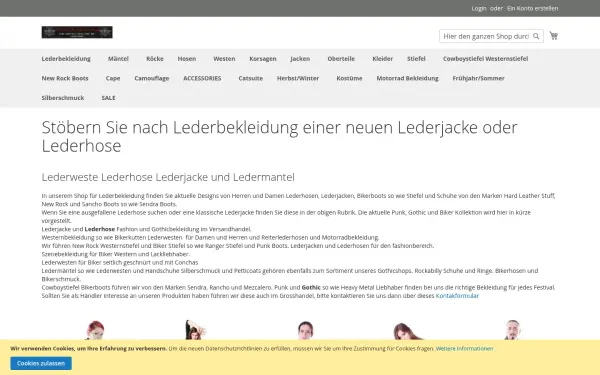Select Motorrad Bekleidung menu item
This screenshot has height=375, width=600.
tap(408, 78)
